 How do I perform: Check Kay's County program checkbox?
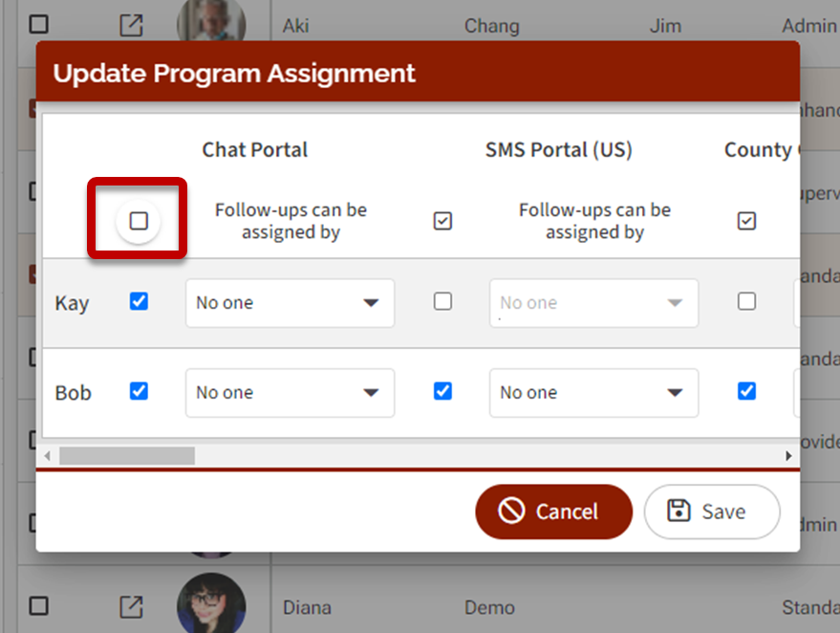(x=747, y=302)
